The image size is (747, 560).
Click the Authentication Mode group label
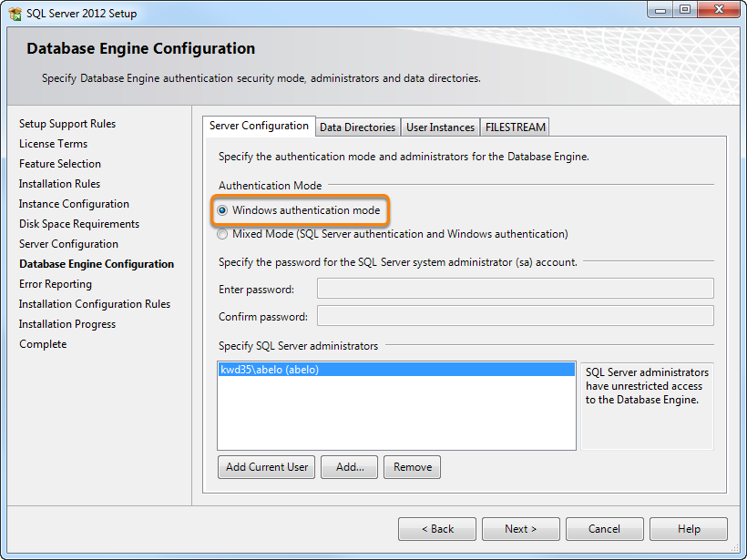tap(271, 185)
